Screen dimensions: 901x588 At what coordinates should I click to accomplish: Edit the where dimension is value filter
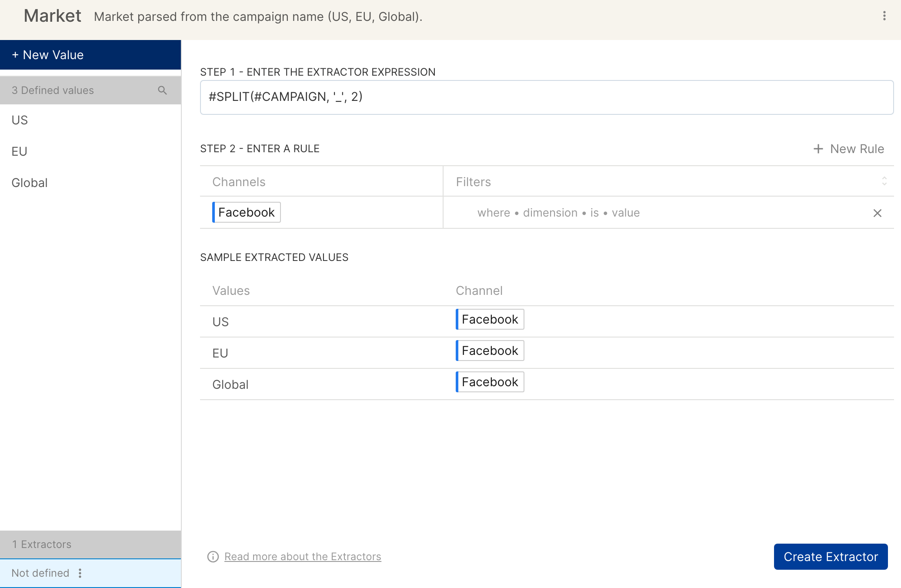point(558,213)
